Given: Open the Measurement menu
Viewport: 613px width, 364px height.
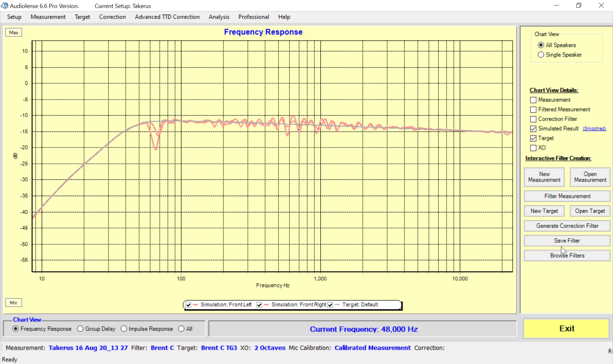Looking at the screenshot, I should 48,17.
